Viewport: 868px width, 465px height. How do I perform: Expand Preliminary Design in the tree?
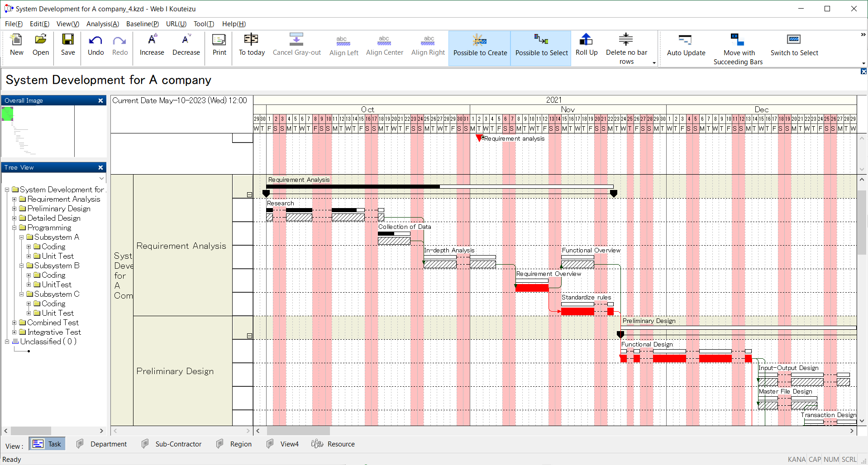tap(14, 209)
